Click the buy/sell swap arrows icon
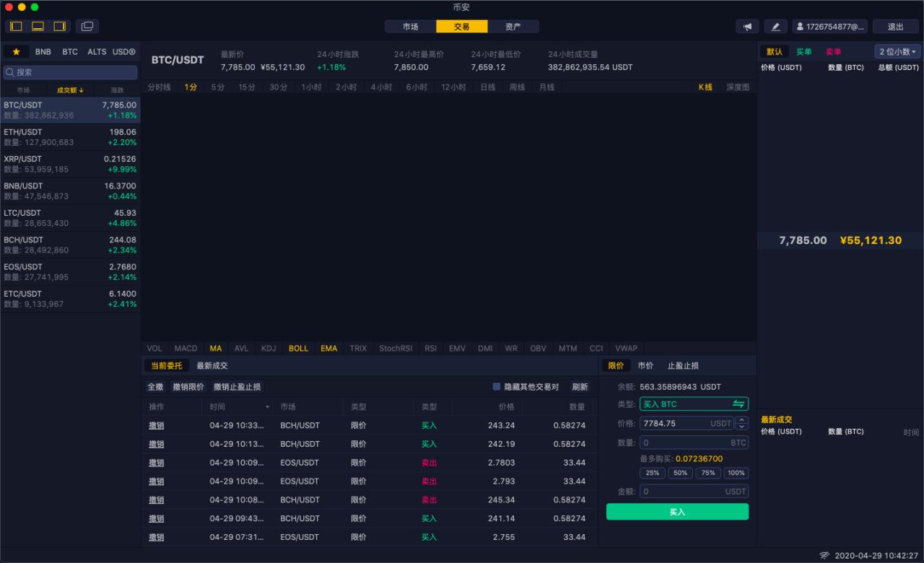924x563 pixels. [738, 404]
